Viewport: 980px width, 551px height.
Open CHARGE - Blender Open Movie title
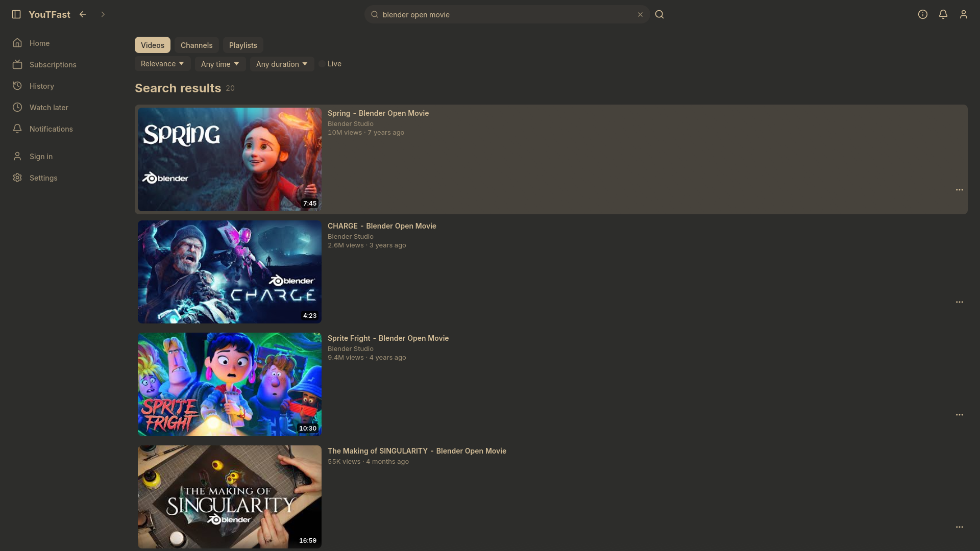pos(382,226)
